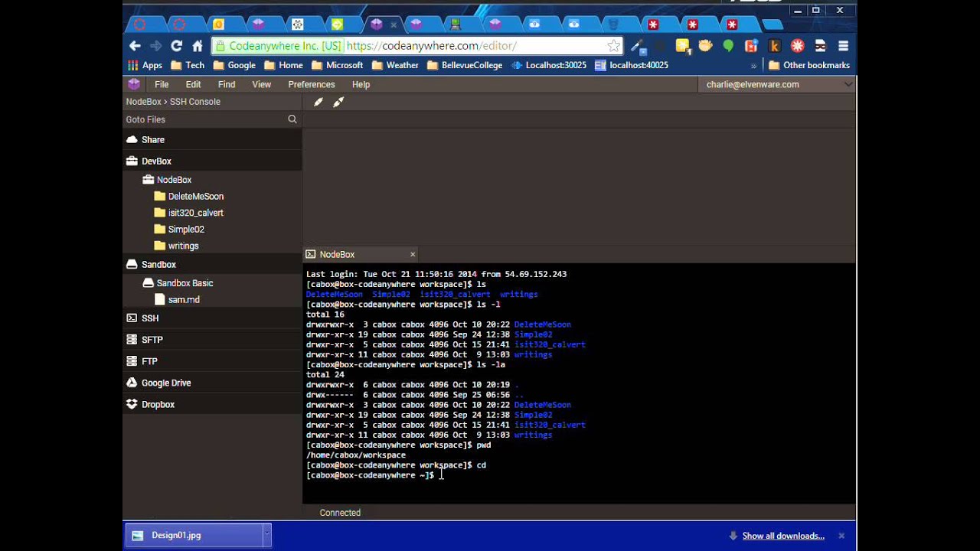The width and height of the screenshot is (980, 551).
Task: Open the Google bookmarks folder
Action: pyautogui.click(x=234, y=66)
